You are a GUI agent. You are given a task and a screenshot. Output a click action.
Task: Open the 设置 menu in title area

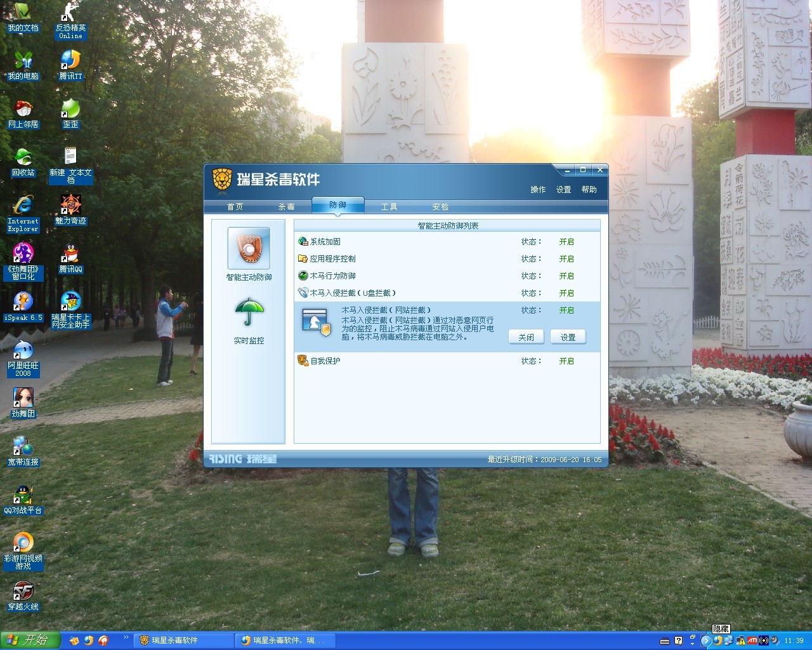563,190
